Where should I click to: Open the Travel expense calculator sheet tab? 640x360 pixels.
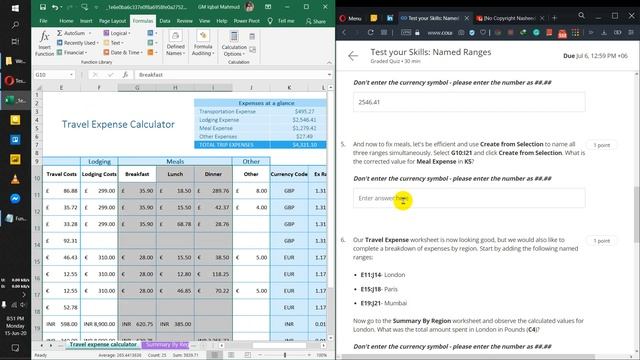pyautogui.click(x=103, y=345)
